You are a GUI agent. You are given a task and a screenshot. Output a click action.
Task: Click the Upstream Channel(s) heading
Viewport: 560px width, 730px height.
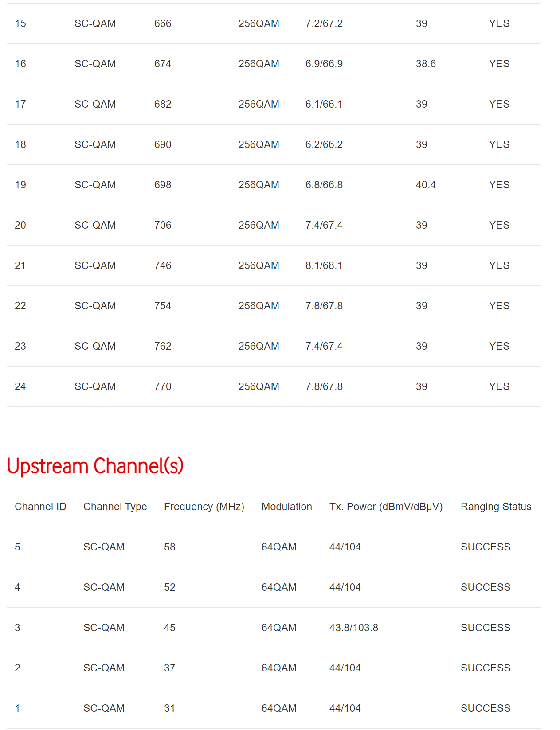click(95, 466)
